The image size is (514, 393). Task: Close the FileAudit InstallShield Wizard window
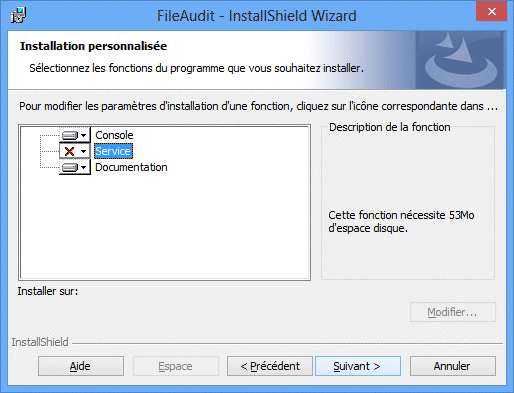pyautogui.click(x=491, y=12)
